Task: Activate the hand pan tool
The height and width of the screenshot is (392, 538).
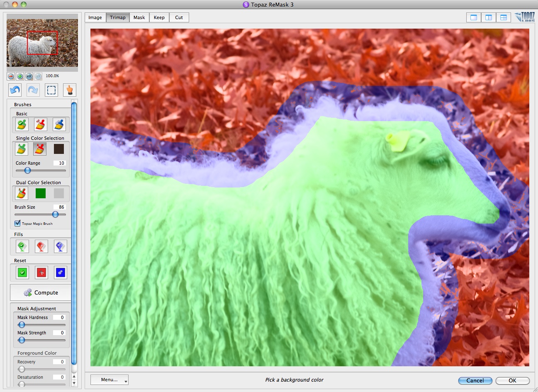Action: point(69,90)
